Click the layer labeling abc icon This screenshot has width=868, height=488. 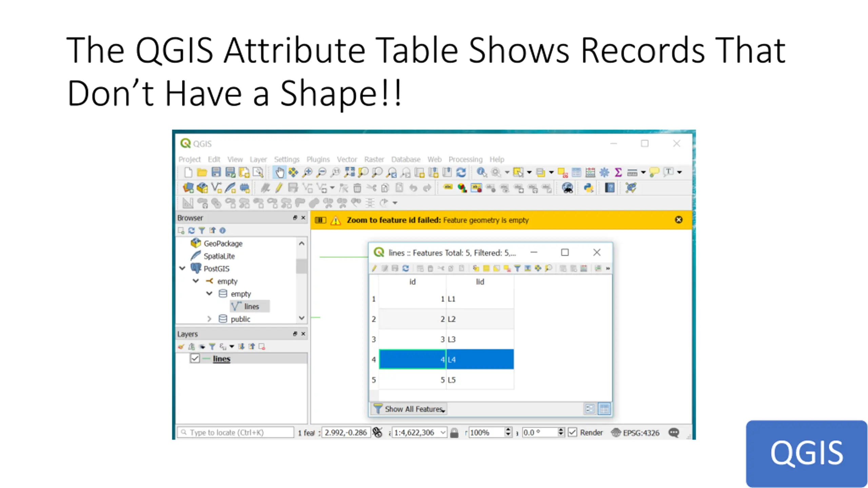click(448, 187)
